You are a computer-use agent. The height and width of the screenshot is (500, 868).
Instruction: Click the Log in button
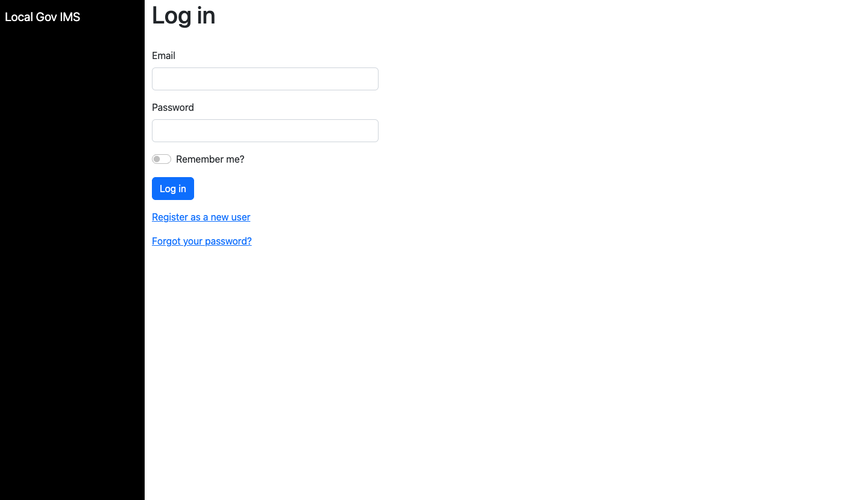[x=172, y=189]
